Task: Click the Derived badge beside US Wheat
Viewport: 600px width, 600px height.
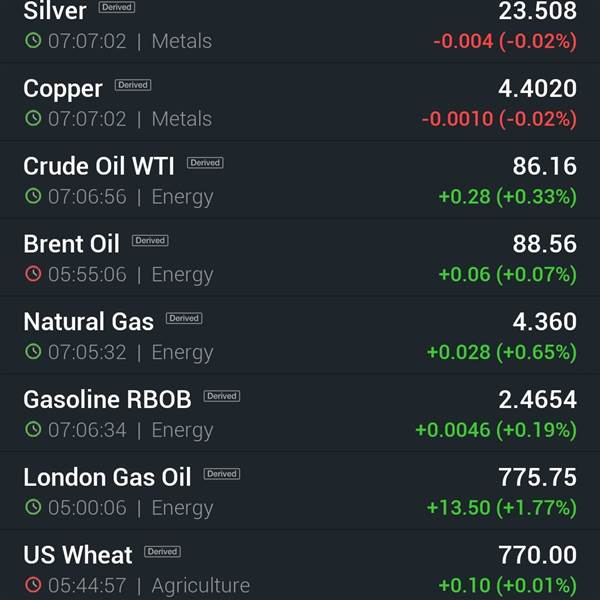Action: click(162, 551)
